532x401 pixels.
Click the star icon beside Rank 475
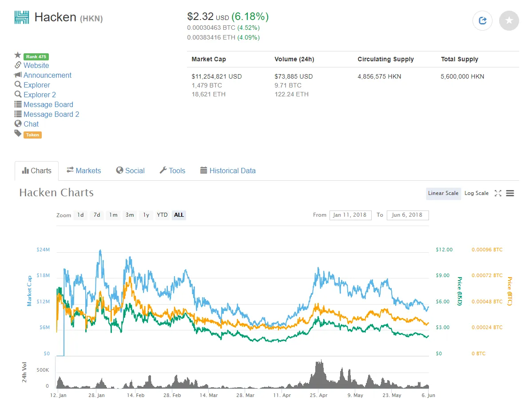tap(18, 56)
